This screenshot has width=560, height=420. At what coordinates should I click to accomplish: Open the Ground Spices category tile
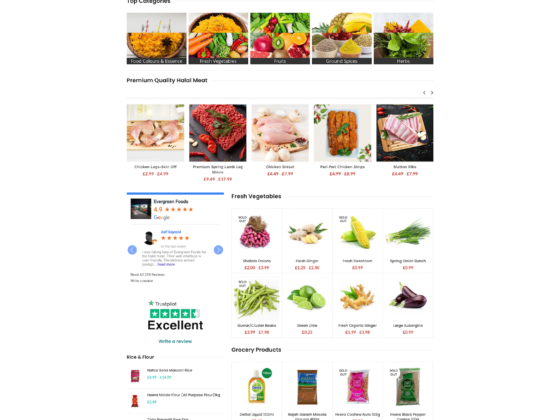point(342,39)
